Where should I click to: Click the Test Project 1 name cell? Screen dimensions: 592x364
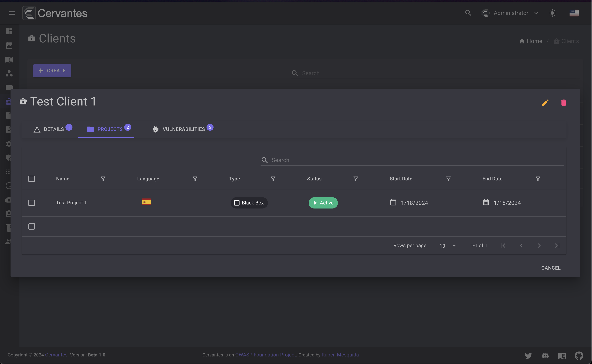click(x=71, y=203)
